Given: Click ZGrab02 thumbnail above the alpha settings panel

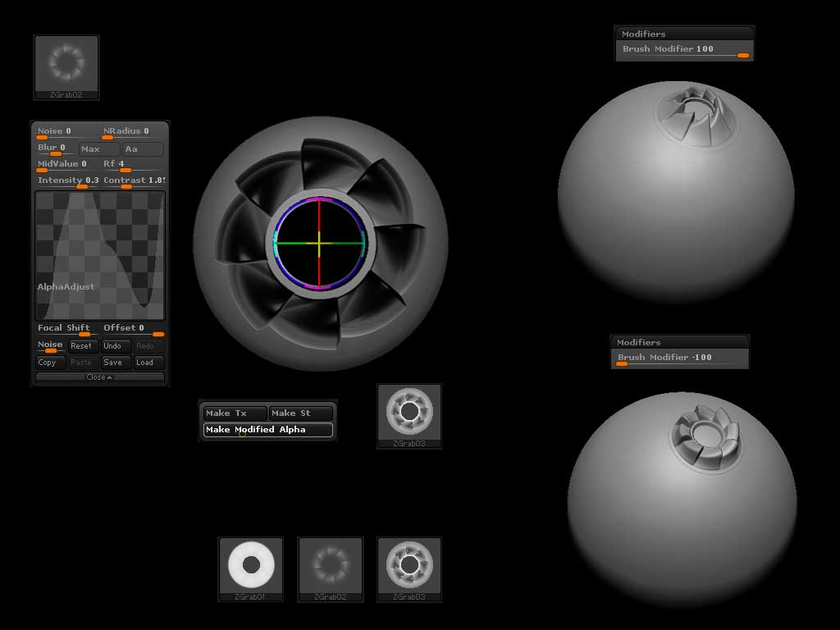Looking at the screenshot, I should (x=66, y=63).
